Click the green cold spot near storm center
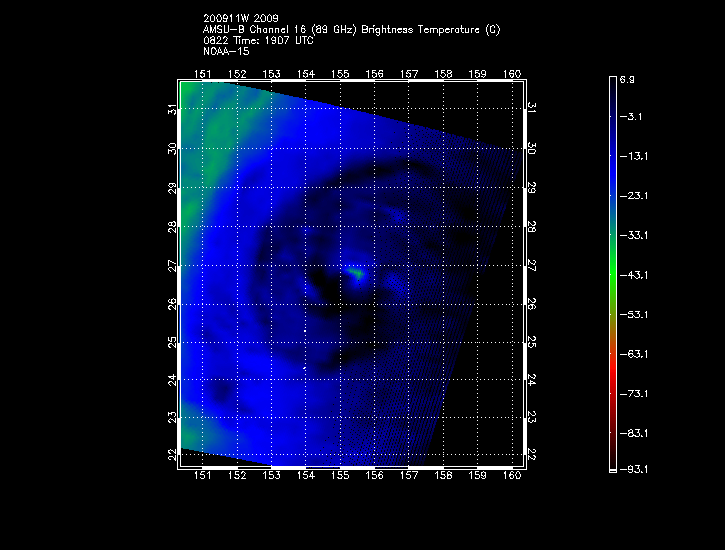The height and width of the screenshot is (550, 725). tap(356, 274)
